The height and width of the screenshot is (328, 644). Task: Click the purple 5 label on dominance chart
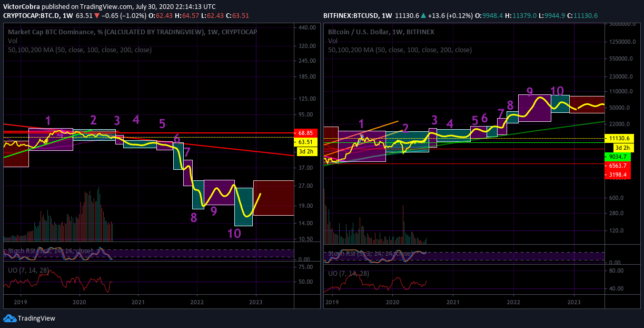click(x=162, y=124)
